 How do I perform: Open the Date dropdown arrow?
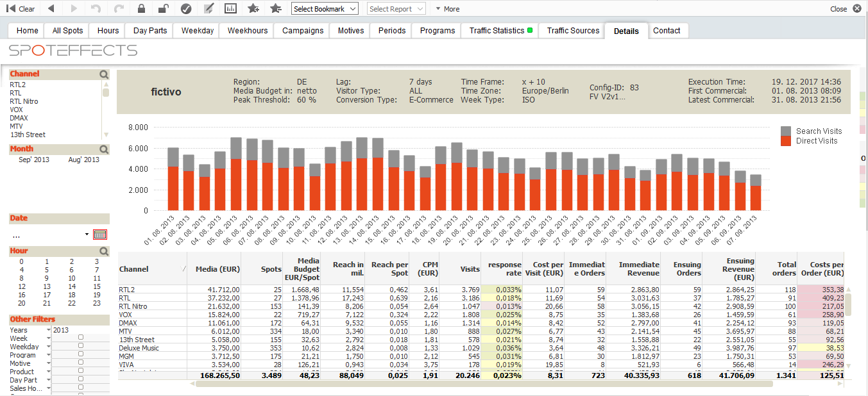[x=87, y=235]
